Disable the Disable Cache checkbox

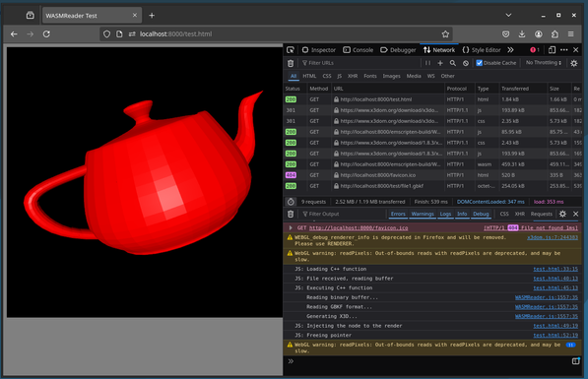(480, 63)
